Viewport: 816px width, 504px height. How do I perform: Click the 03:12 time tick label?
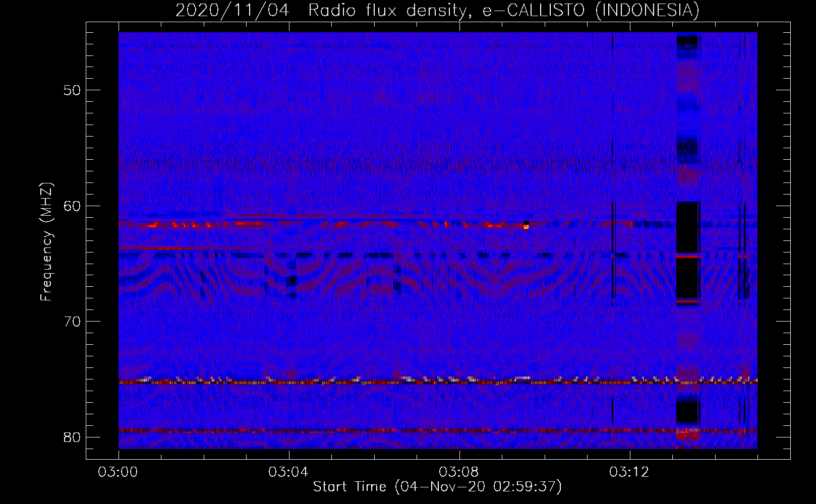[629, 472]
